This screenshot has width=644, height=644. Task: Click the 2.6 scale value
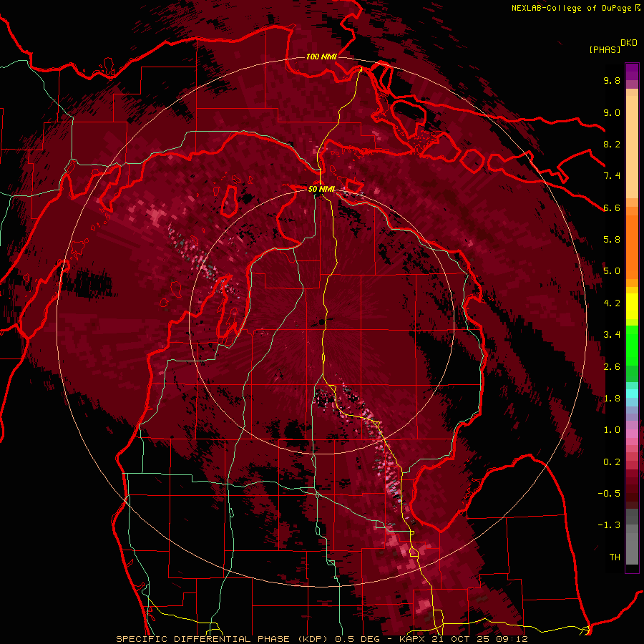point(612,367)
